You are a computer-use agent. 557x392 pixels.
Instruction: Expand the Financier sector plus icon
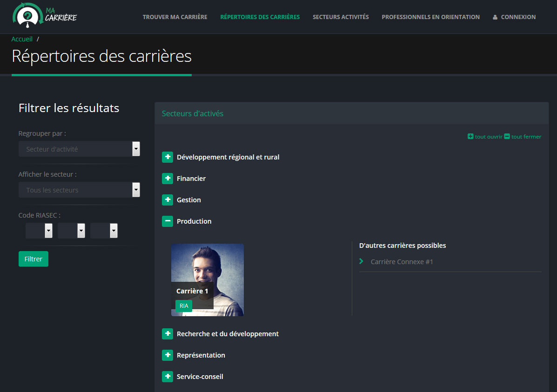168,179
